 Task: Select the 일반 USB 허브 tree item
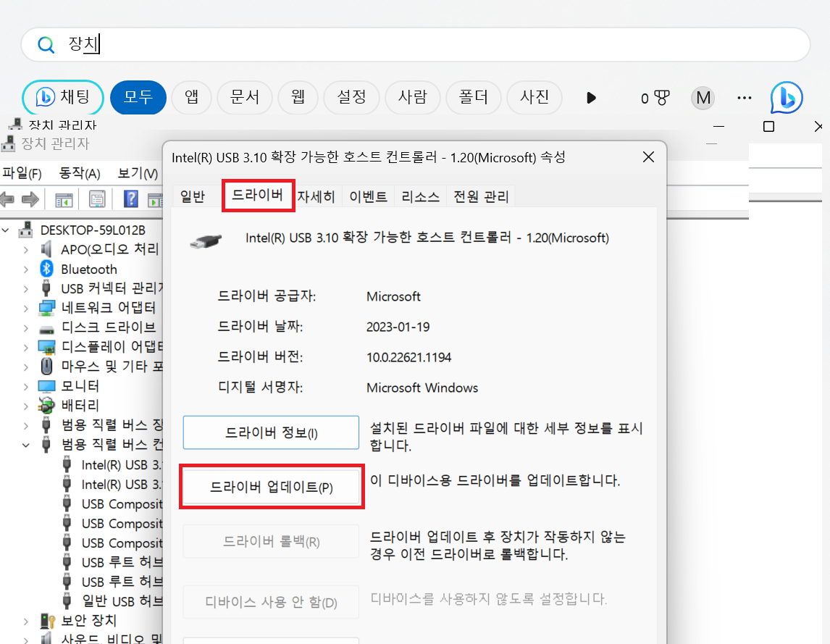coord(122,602)
